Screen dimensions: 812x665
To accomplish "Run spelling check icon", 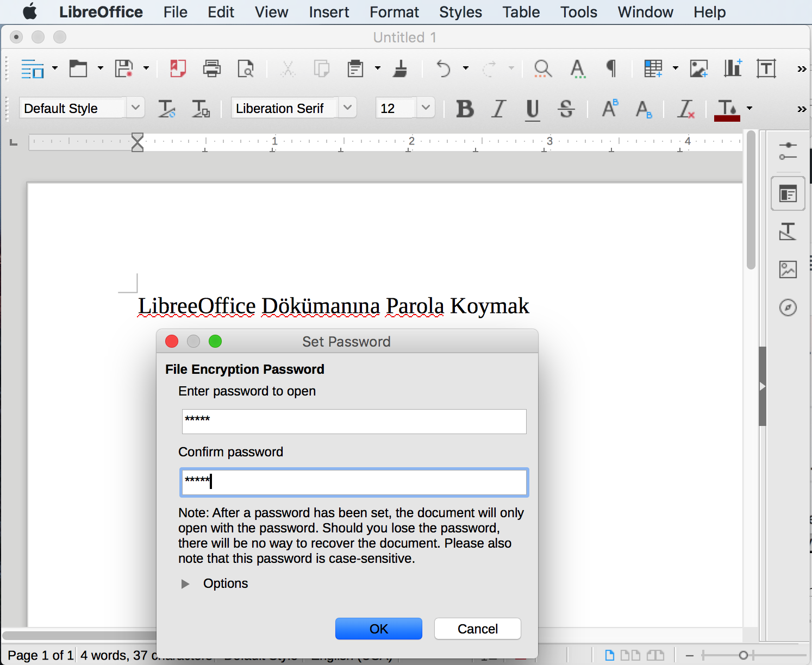I will [578, 68].
